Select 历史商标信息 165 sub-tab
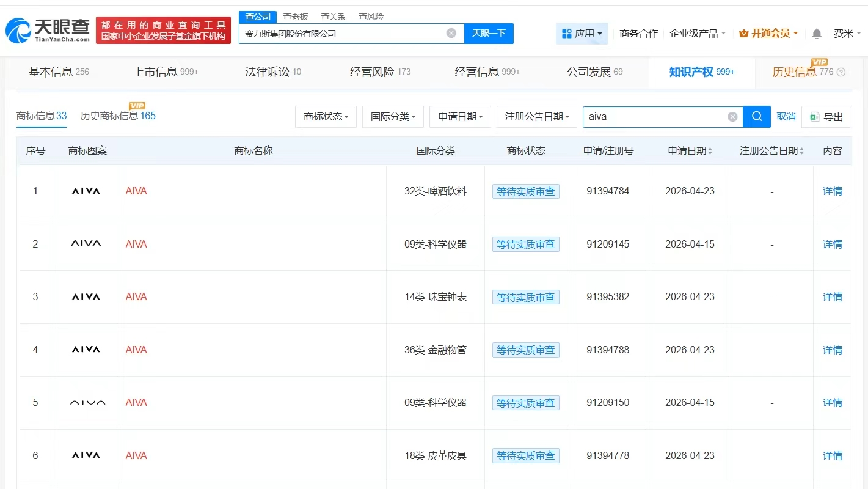868x489 pixels. [x=118, y=116]
